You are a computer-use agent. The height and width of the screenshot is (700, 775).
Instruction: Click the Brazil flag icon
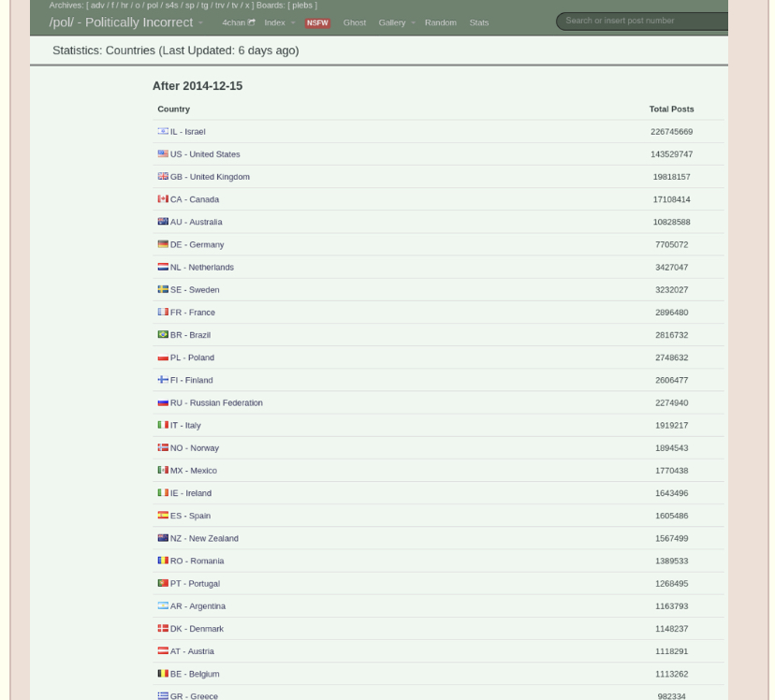click(x=163, y=334)
